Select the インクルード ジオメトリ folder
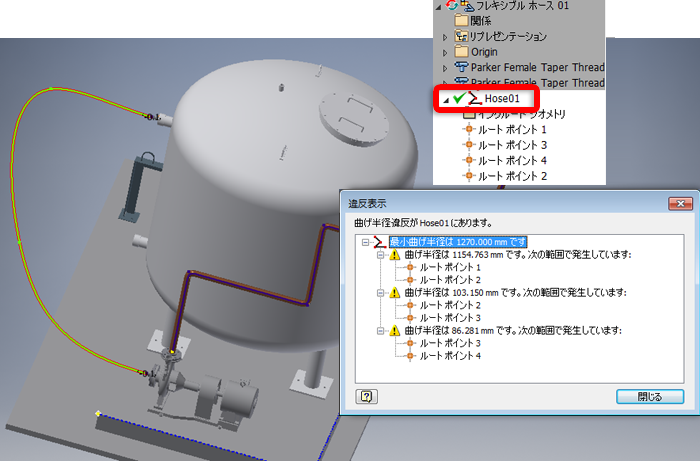The width and height of the screenshot is (700, 461). (521, 114)
